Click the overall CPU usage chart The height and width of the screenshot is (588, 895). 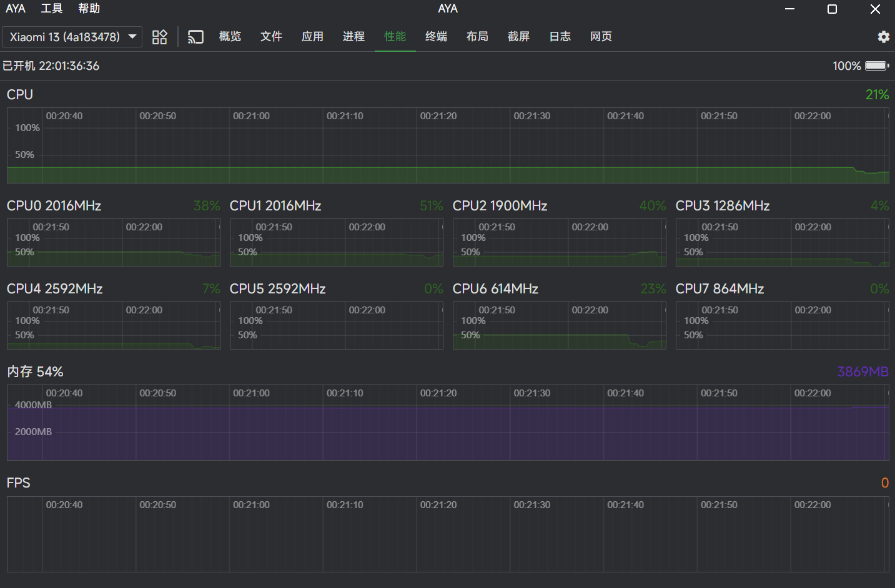(x=447, y=145)
